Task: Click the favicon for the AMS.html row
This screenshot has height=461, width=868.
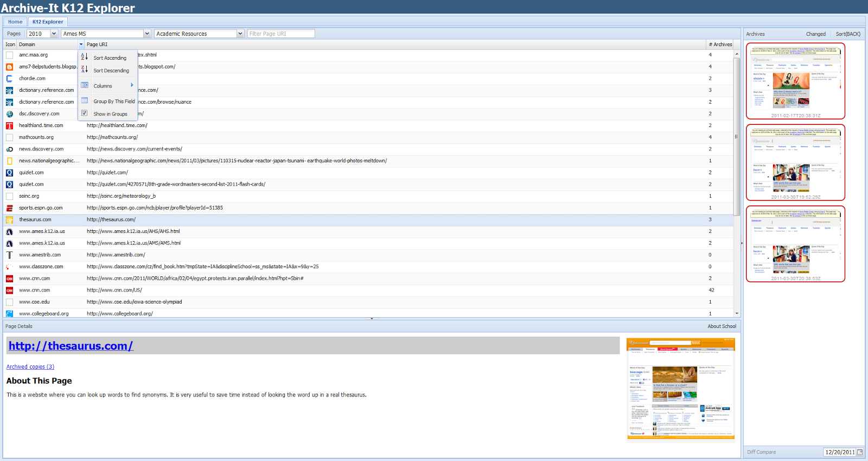Action: pyautogui.click(x=9, y=243)
